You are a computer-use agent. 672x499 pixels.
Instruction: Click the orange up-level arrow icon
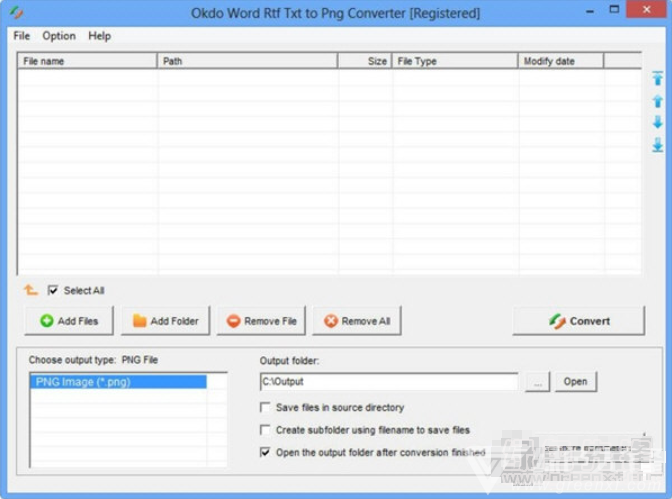[31, 290]
